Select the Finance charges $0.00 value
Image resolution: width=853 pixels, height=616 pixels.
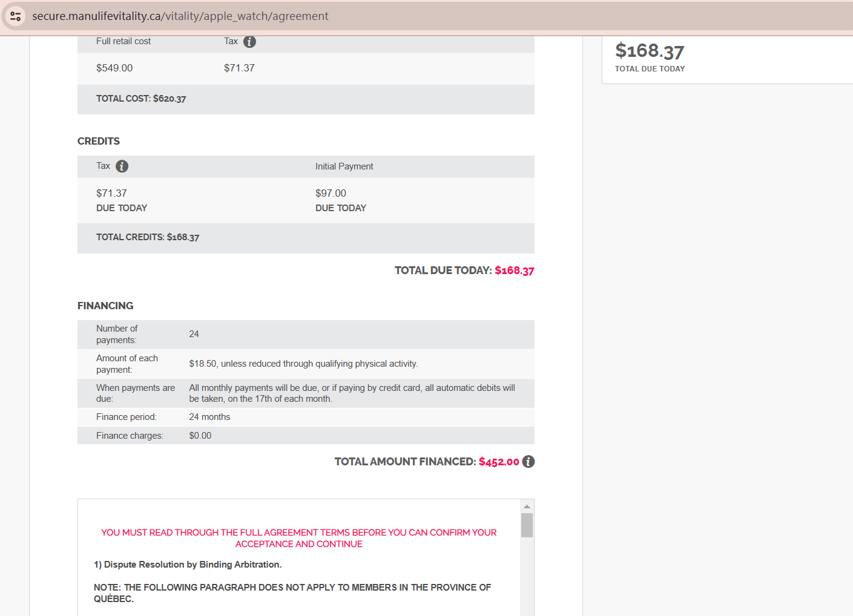200,436
